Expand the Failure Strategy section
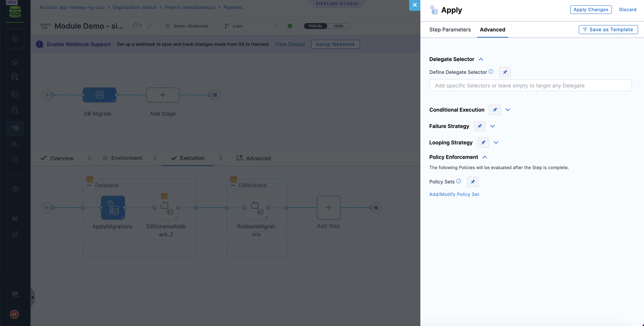Viewport: 644px width, 326px height. (x=493, y=126)
